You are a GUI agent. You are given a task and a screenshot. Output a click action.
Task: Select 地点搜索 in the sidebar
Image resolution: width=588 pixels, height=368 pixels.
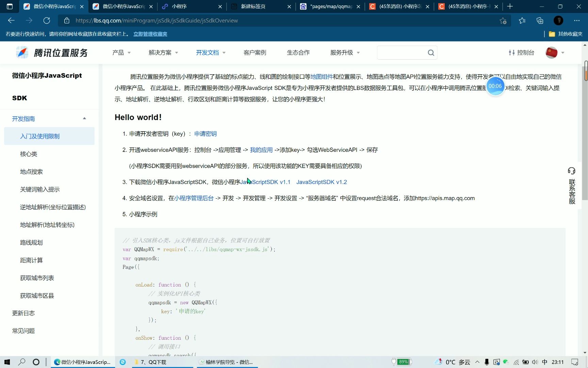click(x=31, y=172)
